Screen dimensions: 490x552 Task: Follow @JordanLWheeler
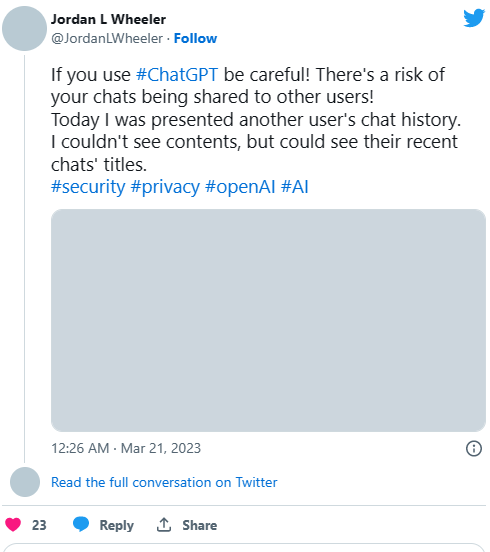click(195, 38)
